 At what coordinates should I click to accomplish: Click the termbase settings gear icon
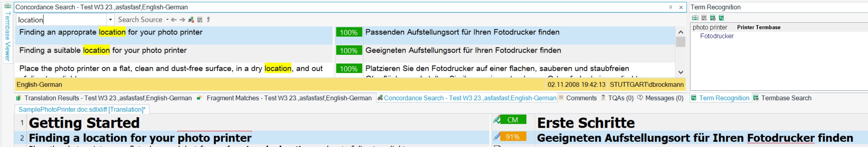[713, 18]
